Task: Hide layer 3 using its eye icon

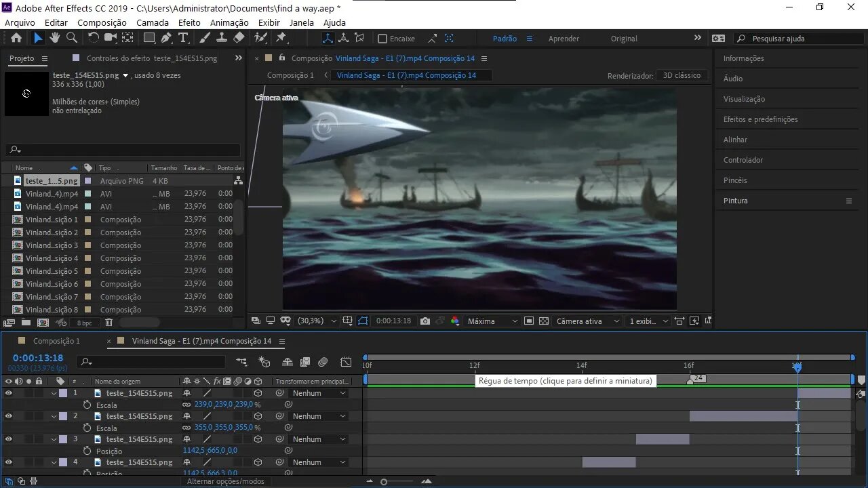Action: point(9,439)
